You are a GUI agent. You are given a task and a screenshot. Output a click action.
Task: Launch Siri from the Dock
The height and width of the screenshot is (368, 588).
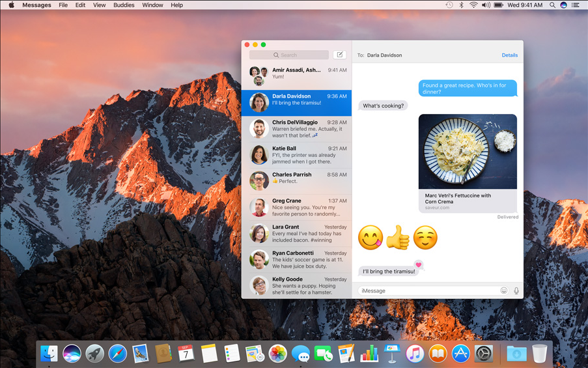[x=72, y=353]
